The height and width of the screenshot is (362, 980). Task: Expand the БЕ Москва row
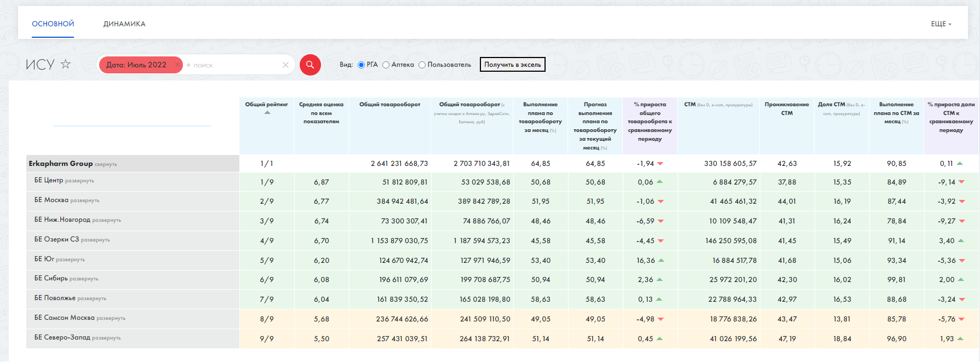(85, 201)
